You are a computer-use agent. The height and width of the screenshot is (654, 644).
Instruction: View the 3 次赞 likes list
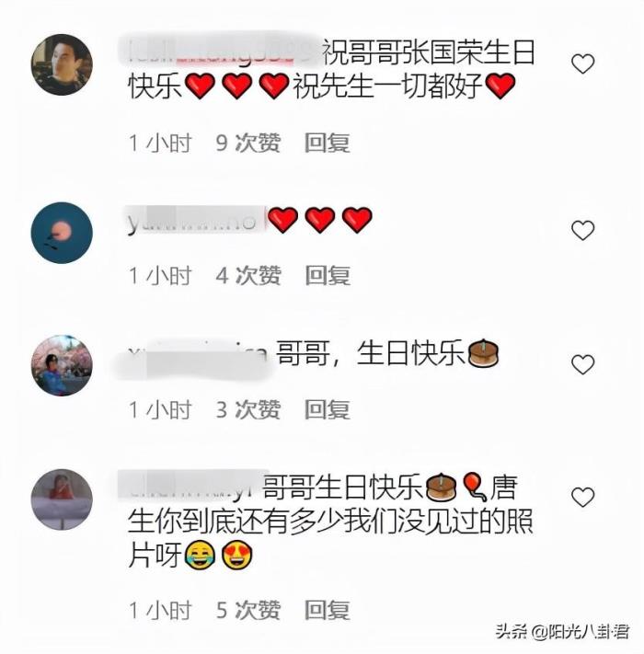tap(247, 409)
